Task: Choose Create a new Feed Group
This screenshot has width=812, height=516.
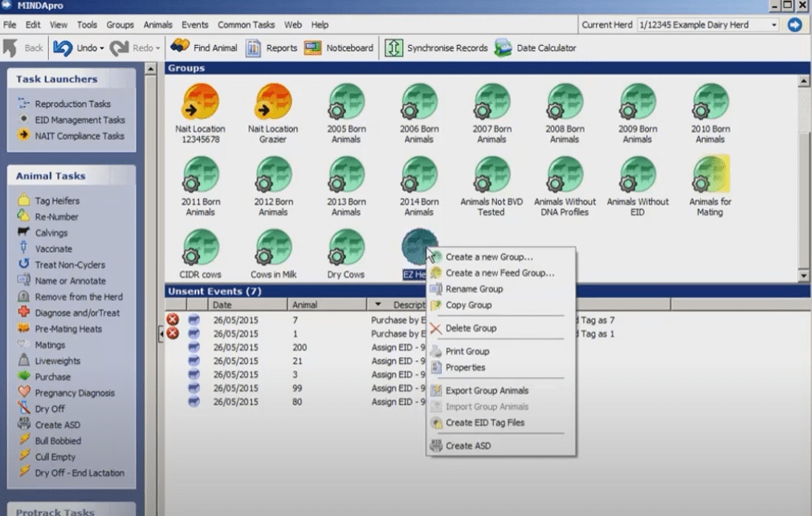Action: (500, 273)
